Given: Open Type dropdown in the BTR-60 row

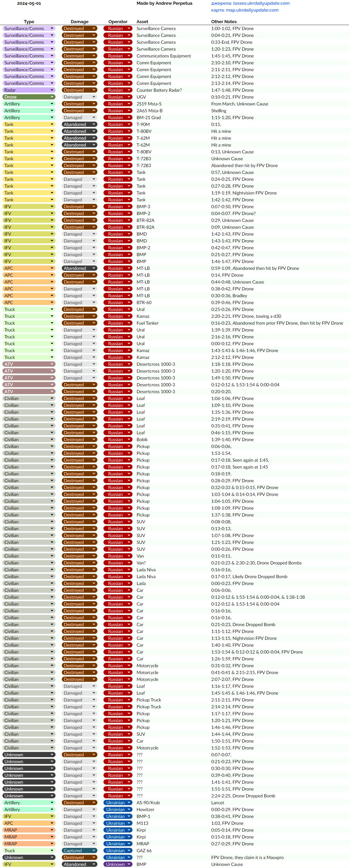Looking at the screenshot, I should (29, 303).
